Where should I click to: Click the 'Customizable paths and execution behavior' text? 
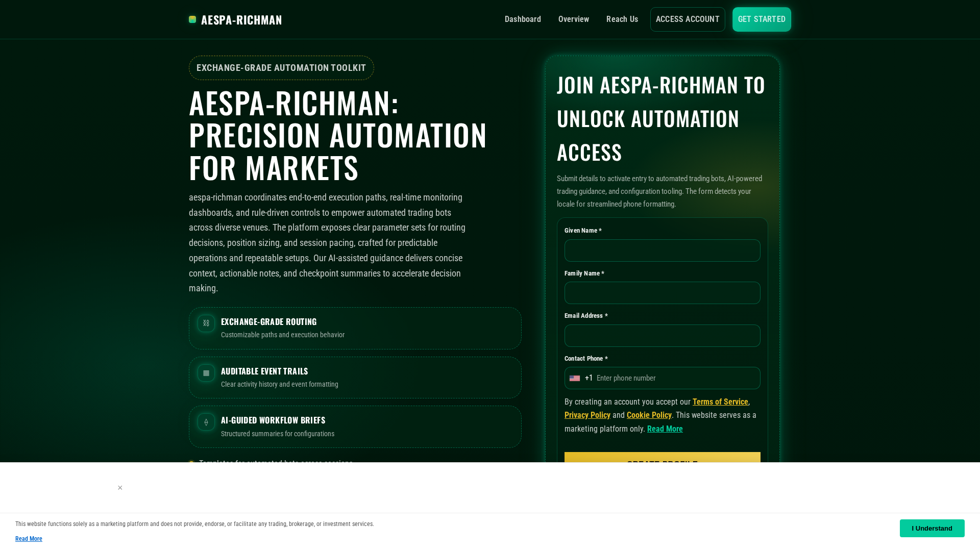pyautogui.click(x=283, y=335)
